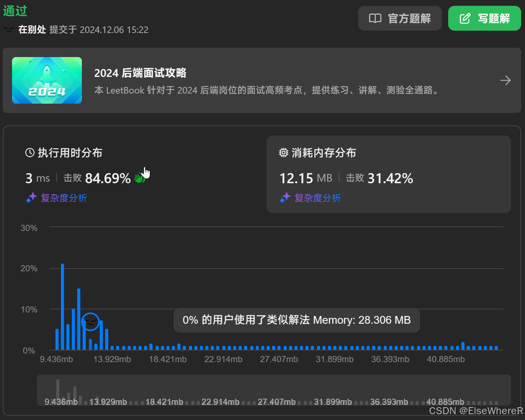525x420 pixels.
Task: Click the tallest blue bar above 20%
Action: point(62,307)
